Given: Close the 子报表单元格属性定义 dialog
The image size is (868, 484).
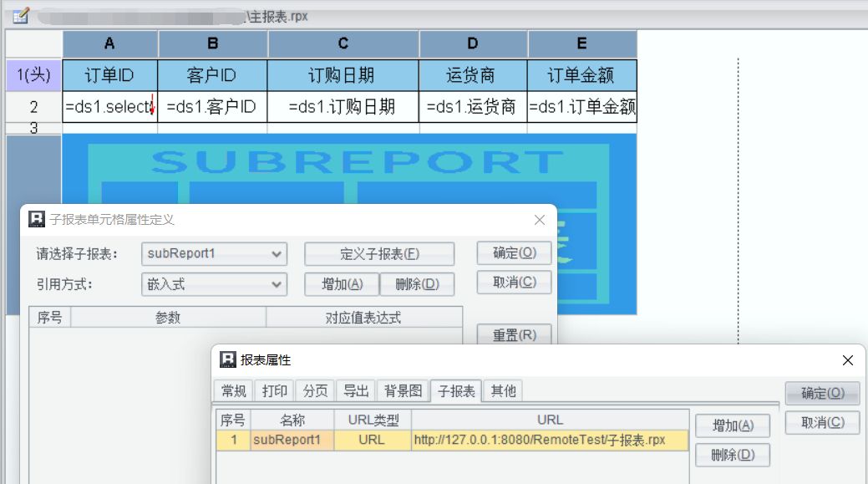Looking at the screenshot, I should pos(540,220).
